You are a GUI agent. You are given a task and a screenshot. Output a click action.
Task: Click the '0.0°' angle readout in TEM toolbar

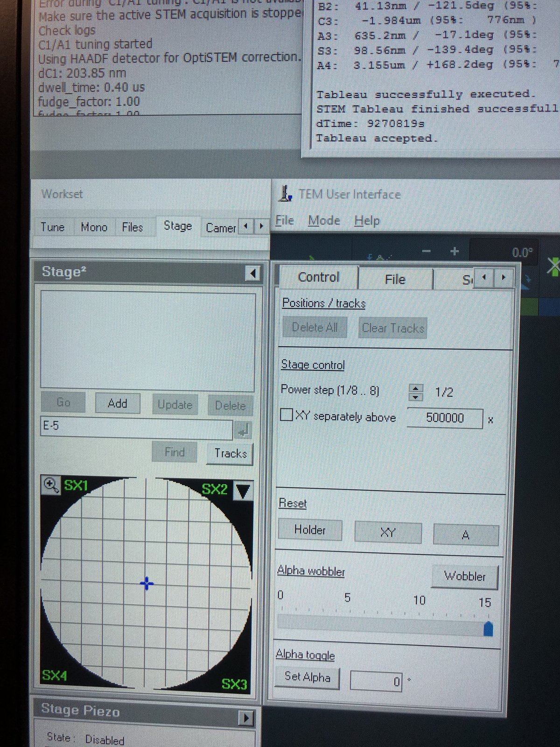(x=522, y=253)
